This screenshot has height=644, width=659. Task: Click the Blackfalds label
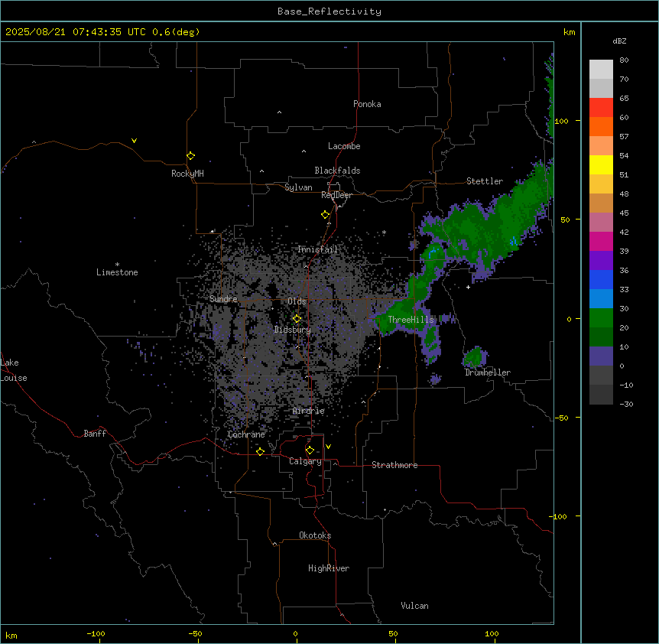[x=337, y=171]
